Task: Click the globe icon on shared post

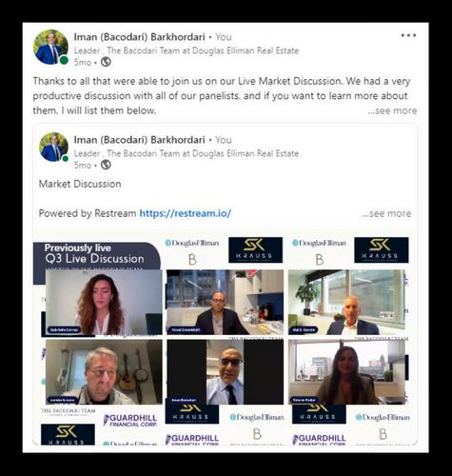Action: tap(106, 165)
